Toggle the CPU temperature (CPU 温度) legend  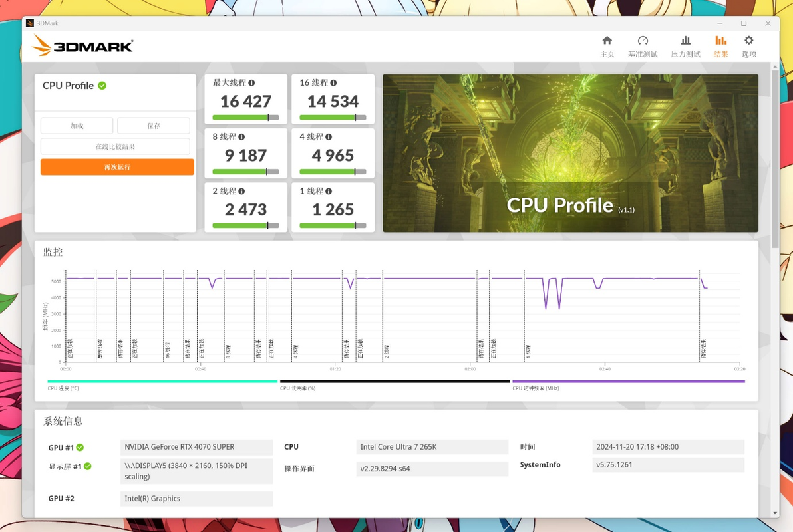(162, 384)
